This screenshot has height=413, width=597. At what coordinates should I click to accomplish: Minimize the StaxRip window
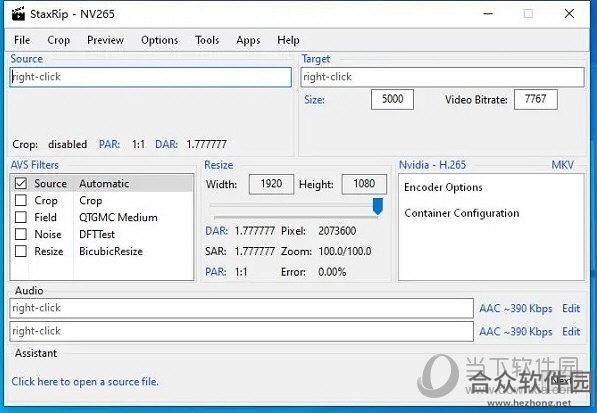(x=488, y=14)
